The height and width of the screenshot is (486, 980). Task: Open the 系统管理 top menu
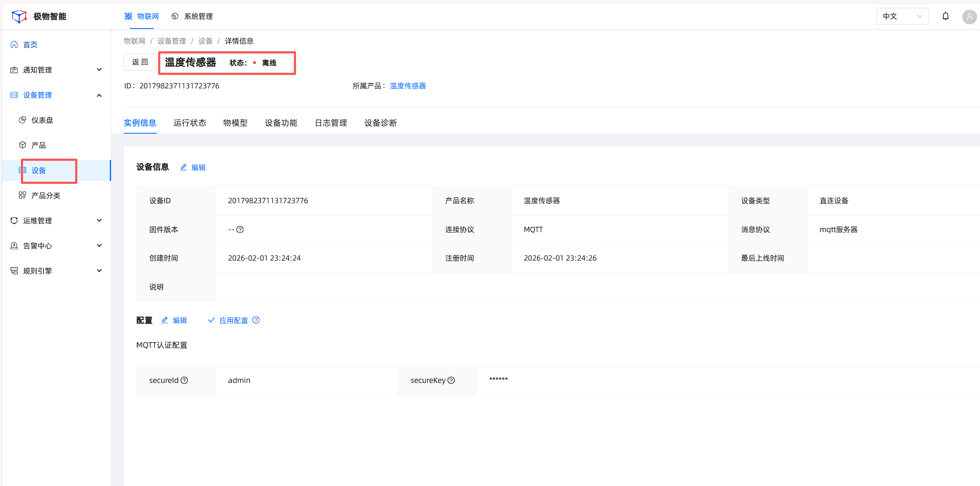[198, 16]
